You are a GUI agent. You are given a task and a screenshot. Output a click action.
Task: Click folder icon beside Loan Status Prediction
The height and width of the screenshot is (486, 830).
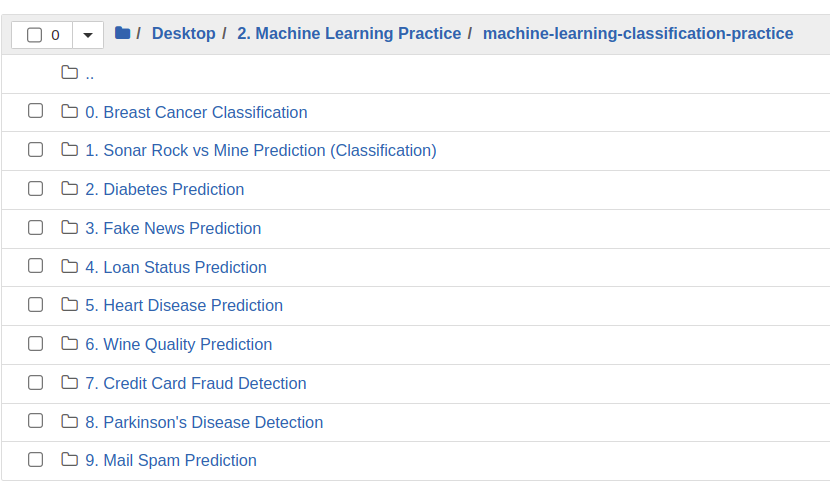[x=69, y=267]
